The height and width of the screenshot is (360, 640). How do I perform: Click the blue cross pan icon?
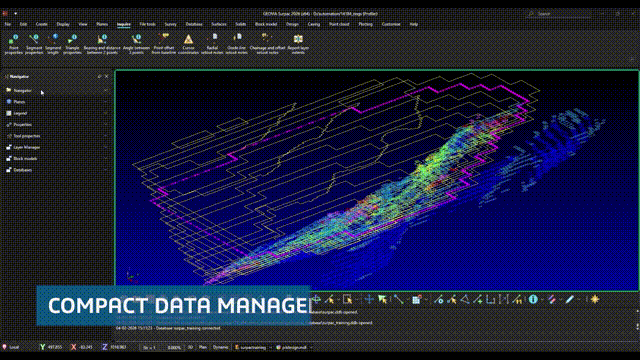click(369, 300)
